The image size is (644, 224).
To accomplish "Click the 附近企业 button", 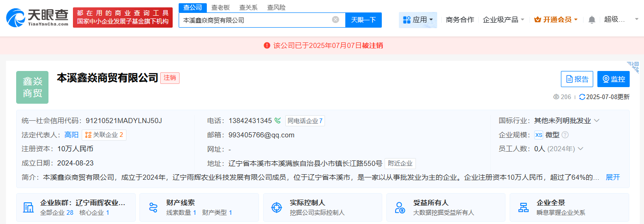I will point(400,163).
